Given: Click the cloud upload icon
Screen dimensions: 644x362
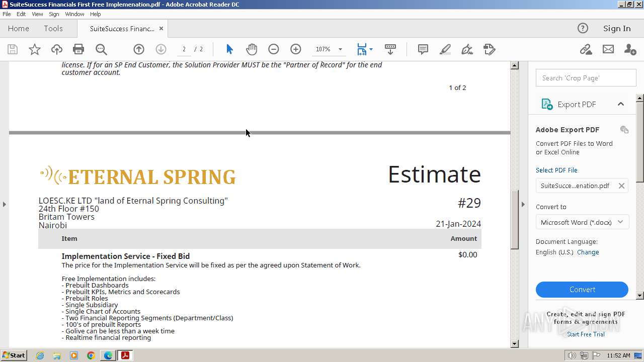Looking at the screenshot, I should pyautogui.click(x=57, y=49).
